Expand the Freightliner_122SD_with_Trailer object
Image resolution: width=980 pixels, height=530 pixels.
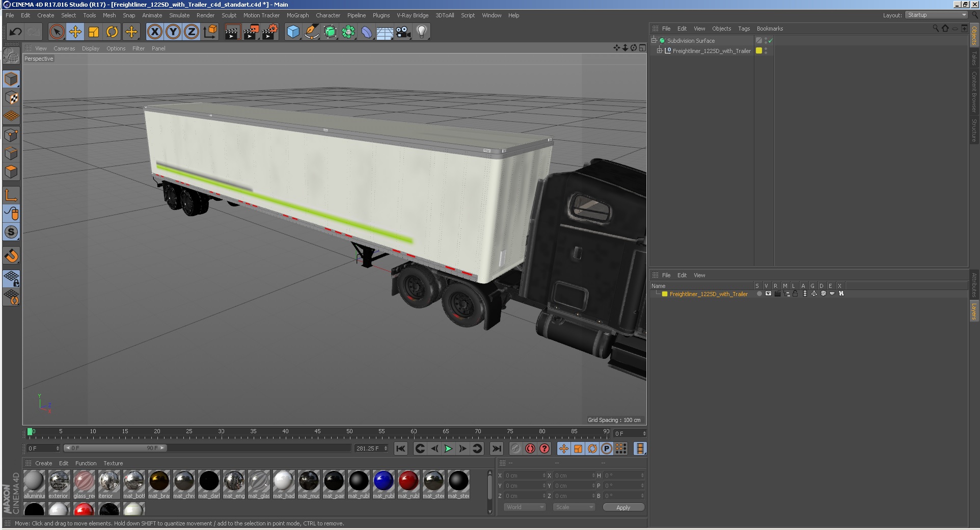[659, 51]
